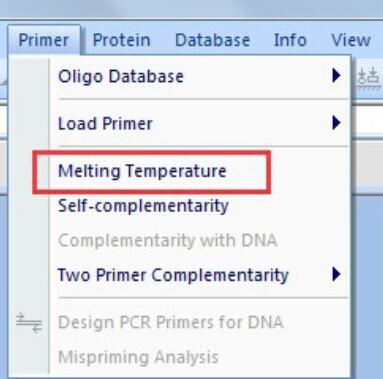383x379 pixels.
Task: Open the Info menu
Action: pyautogui.click(x=290, y=40)
